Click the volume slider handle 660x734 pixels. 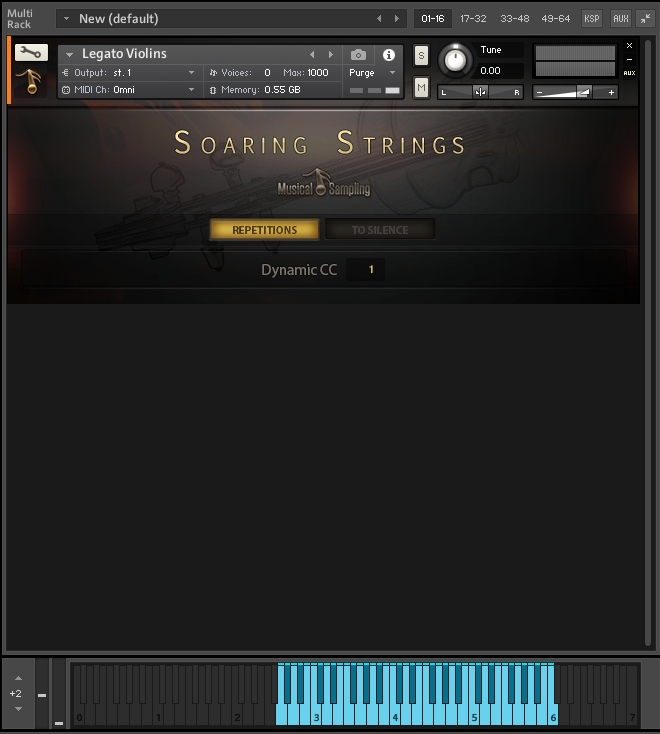pyautogui.click(x=584, y=92)
